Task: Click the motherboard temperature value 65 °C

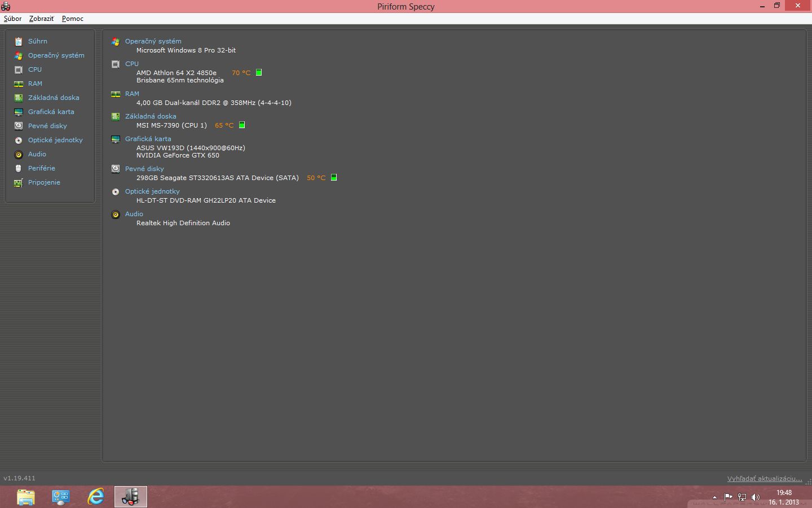Action: click(224, 125)
